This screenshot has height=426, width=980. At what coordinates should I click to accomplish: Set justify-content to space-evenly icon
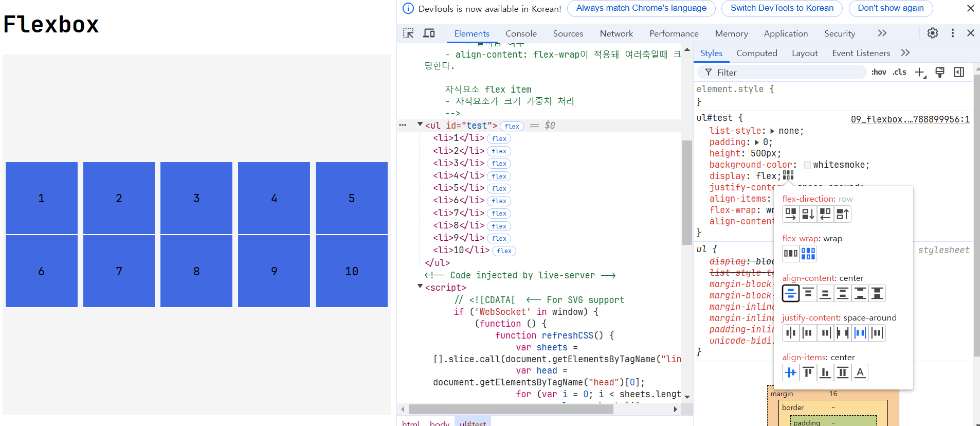click(x=877, y=333)
